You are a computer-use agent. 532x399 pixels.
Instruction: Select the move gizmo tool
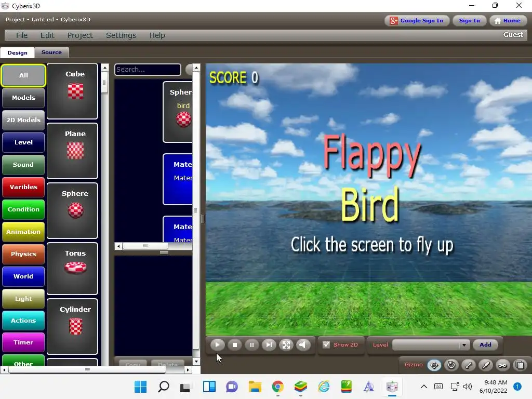tap(434, 365)
